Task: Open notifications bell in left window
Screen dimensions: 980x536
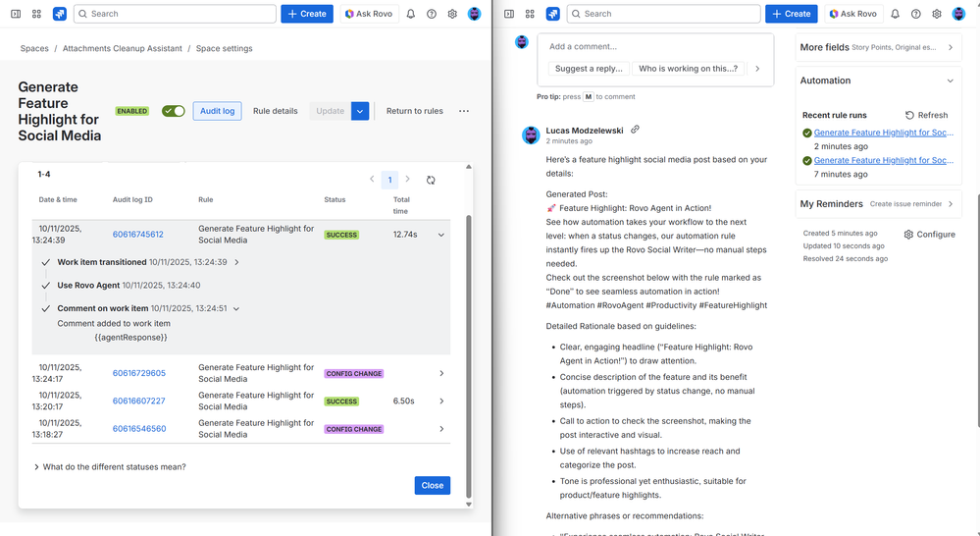Action: [411, 14]
